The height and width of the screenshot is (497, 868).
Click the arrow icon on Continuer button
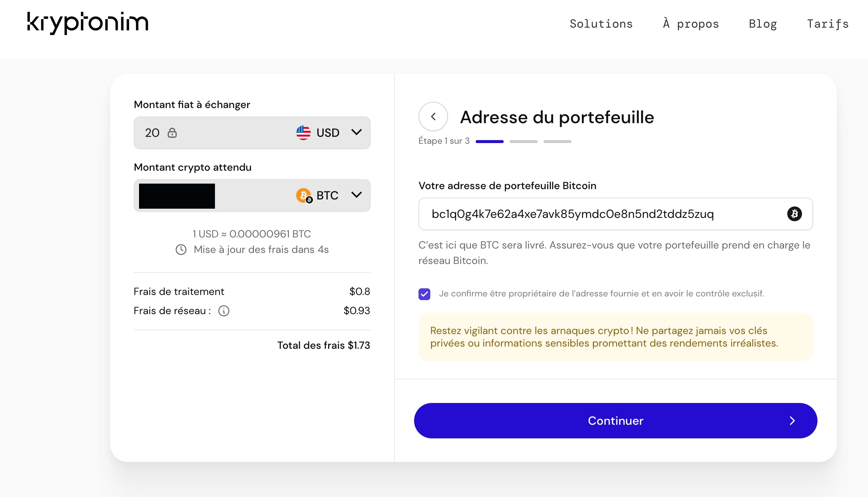tap(792, 421)
